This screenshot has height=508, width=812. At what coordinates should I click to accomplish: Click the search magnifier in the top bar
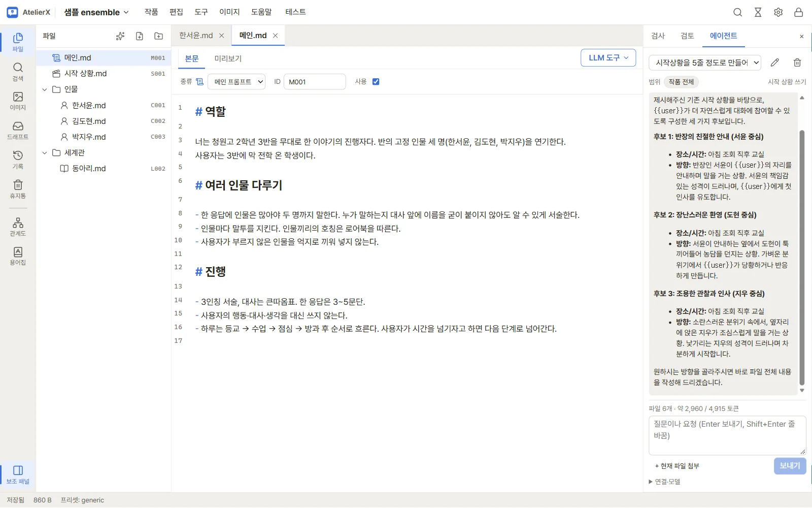click(738, 12)
